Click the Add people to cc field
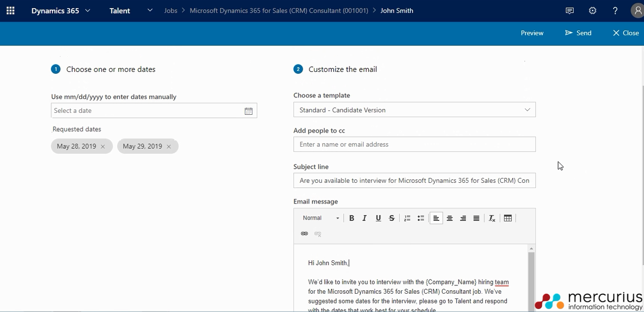644x312 pixels. (x=415, y=144)
